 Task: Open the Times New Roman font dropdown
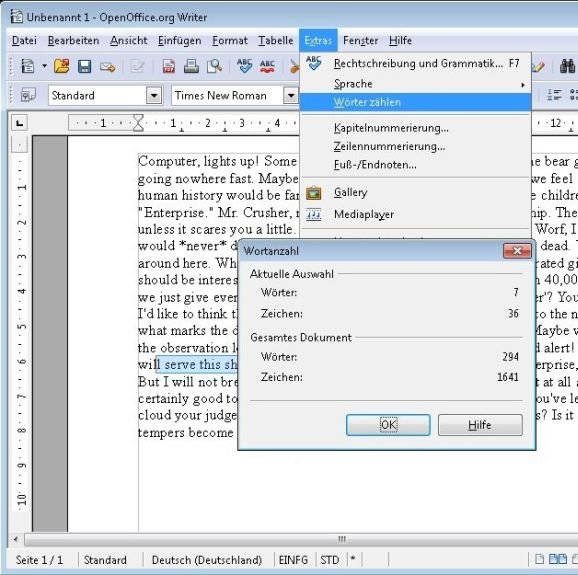pos(291,96)
